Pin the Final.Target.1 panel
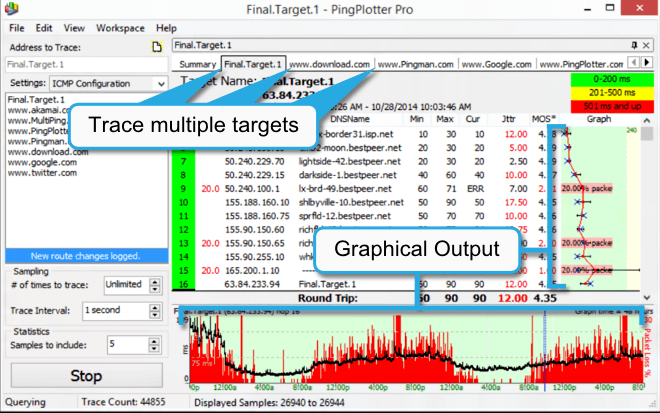The width and height of the screenshot is (660, 413). (634, 45)
